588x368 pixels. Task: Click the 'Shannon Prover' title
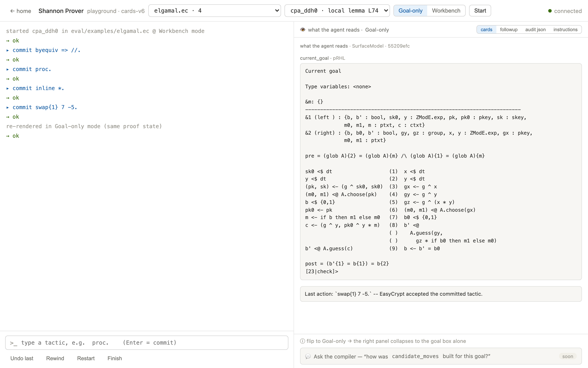point(61,11)
